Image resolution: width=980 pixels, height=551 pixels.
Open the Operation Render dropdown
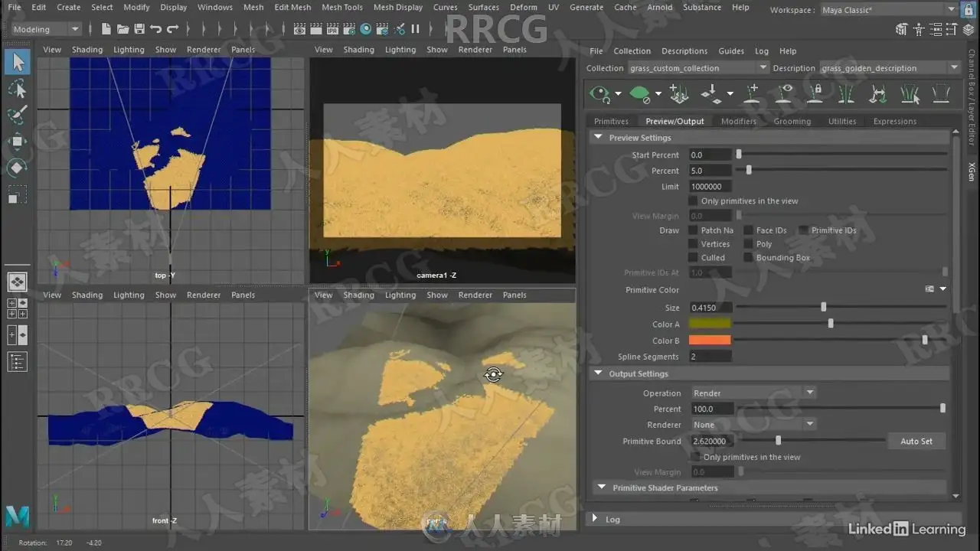coord(753,393)
